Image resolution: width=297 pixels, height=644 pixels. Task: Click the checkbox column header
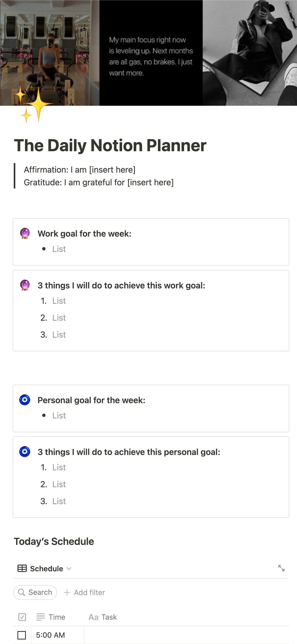point(22,617)
